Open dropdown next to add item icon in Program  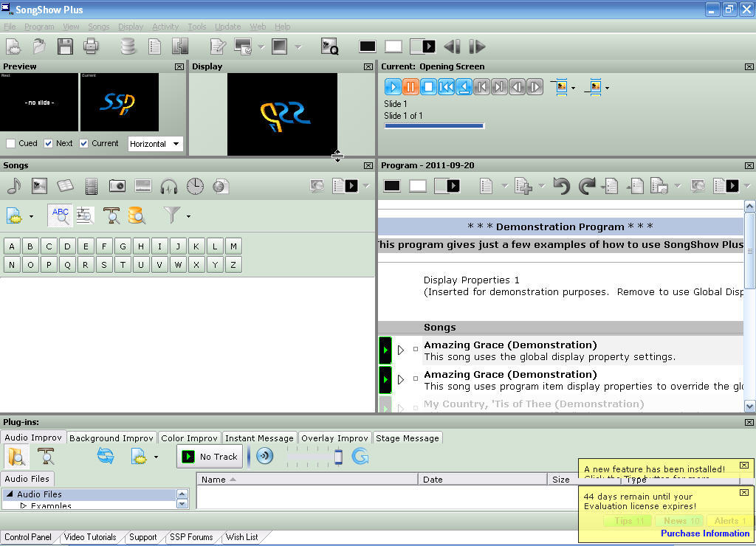[x=541, y=186]
